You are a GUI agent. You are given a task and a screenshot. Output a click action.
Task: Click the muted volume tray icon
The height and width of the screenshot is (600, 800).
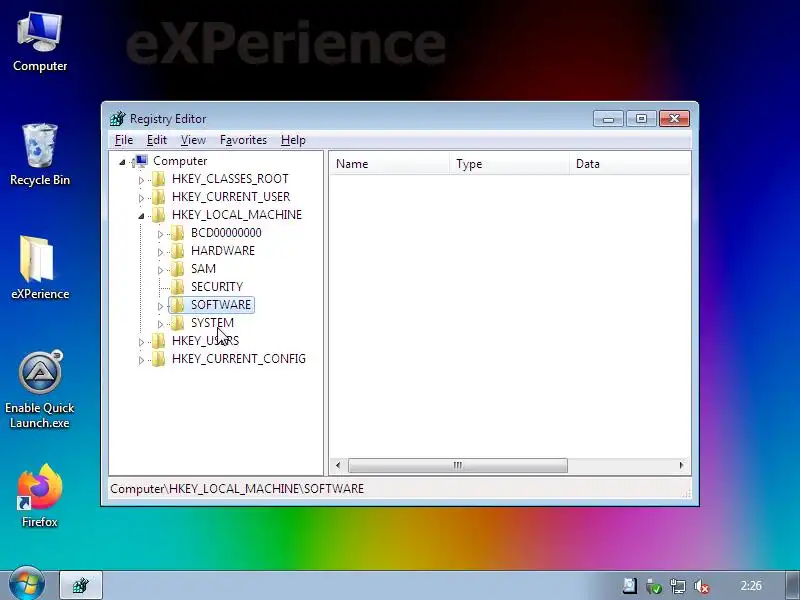pos(702,586)
